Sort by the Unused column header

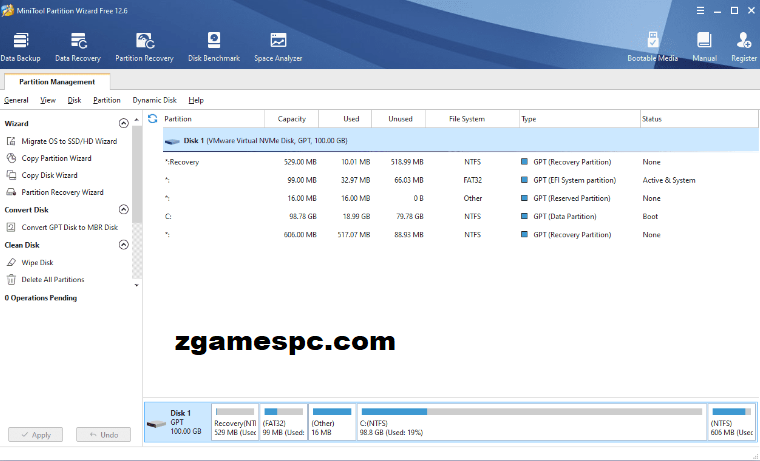coord(399,119)
